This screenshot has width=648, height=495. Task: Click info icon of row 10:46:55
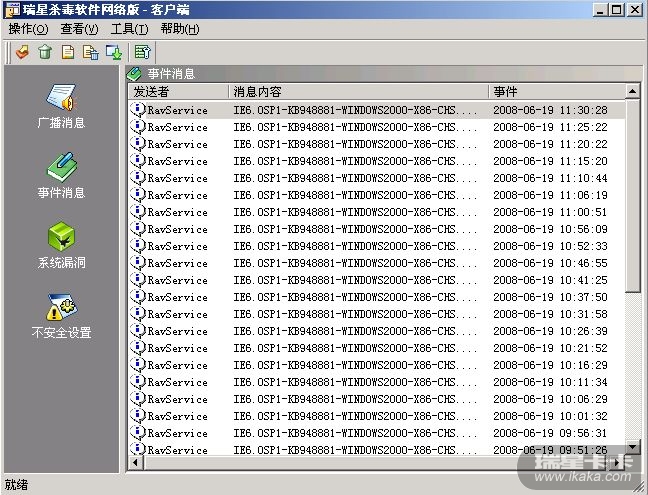click(x=138, y=262)
